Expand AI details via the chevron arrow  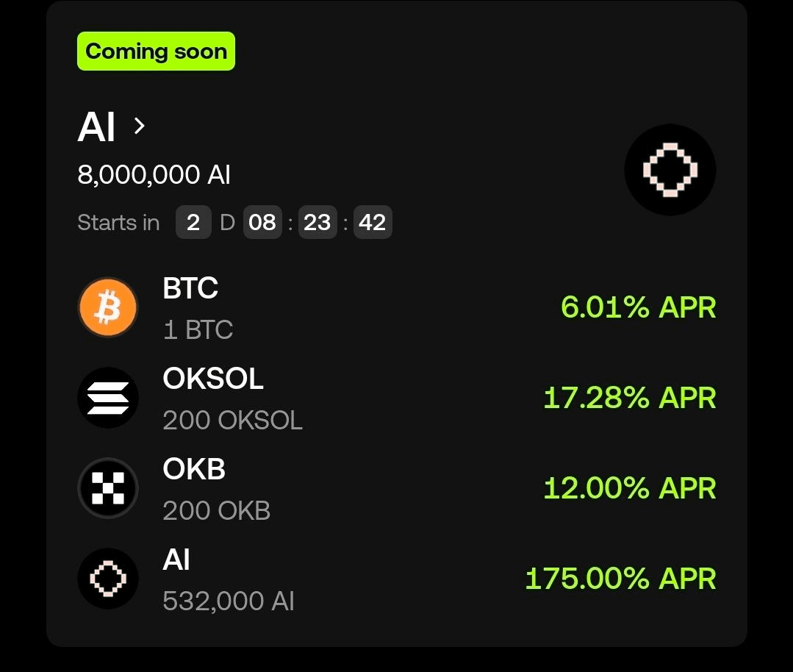140,126
